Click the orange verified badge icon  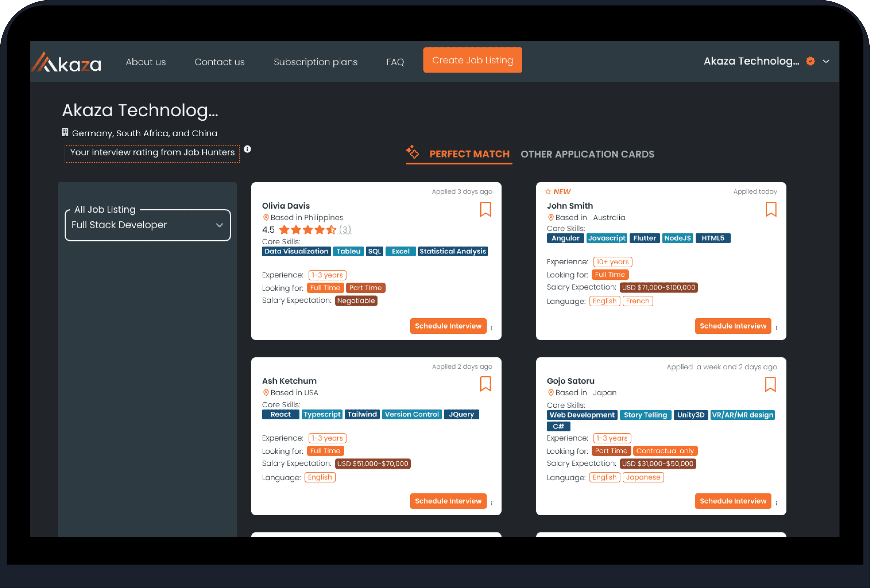point(811,61)
